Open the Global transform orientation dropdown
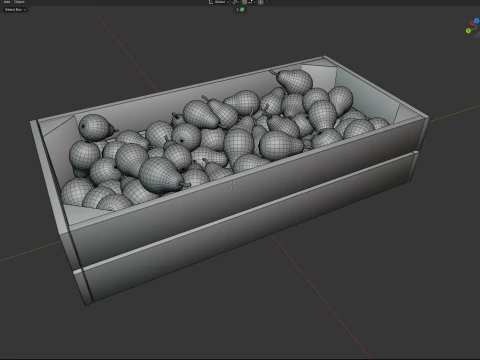480x360 pixels. point(222,2)
